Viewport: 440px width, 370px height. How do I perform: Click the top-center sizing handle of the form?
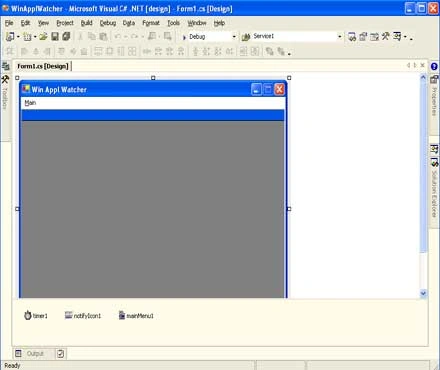point(153,78)
